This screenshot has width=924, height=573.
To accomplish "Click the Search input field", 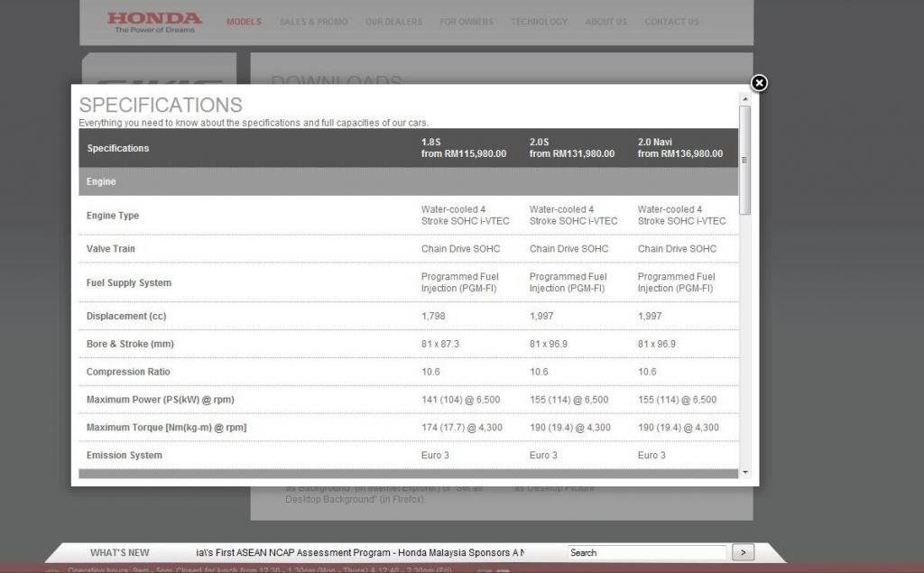I will pyautogui.click(x=646, y=552).
